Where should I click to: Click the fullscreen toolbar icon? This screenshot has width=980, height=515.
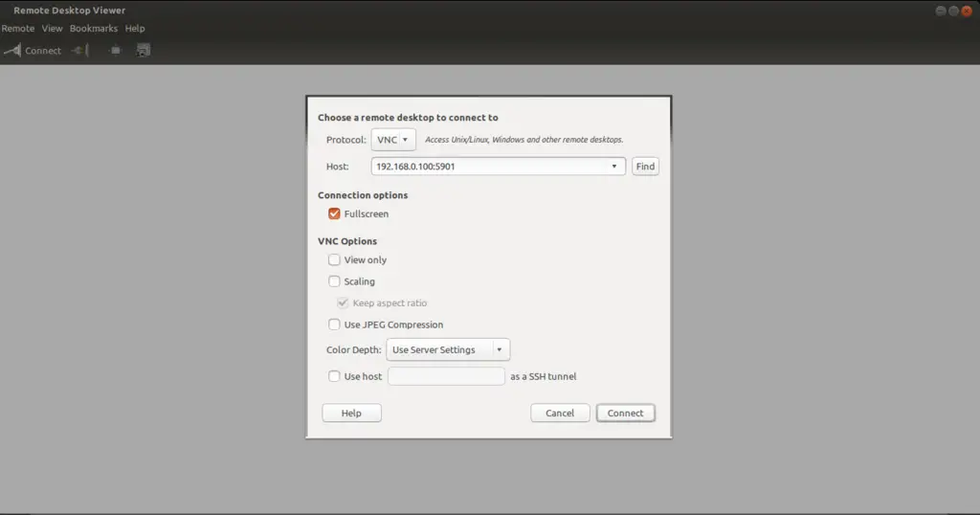pyautogui.click(x=115, y=50)
